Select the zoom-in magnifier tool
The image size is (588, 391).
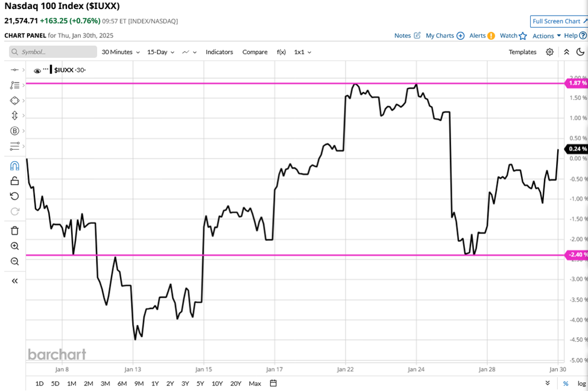(14, 246)
